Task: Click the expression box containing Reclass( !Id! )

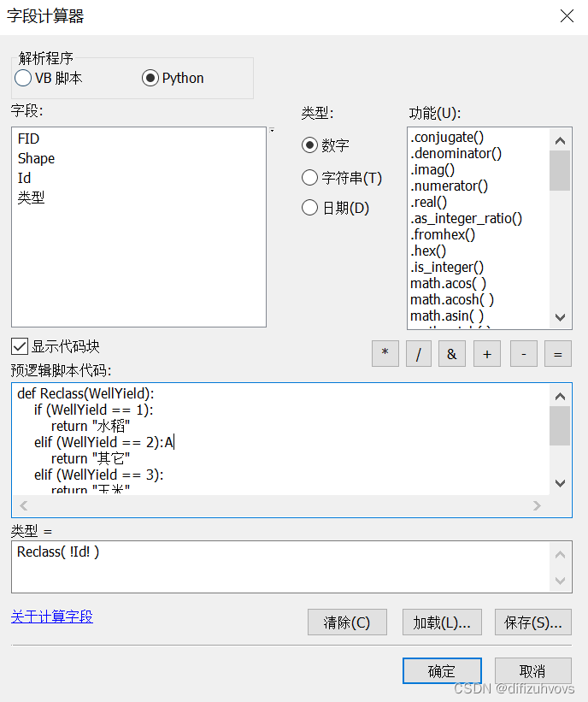Action: pyautogui.click(x=281, y=566)
